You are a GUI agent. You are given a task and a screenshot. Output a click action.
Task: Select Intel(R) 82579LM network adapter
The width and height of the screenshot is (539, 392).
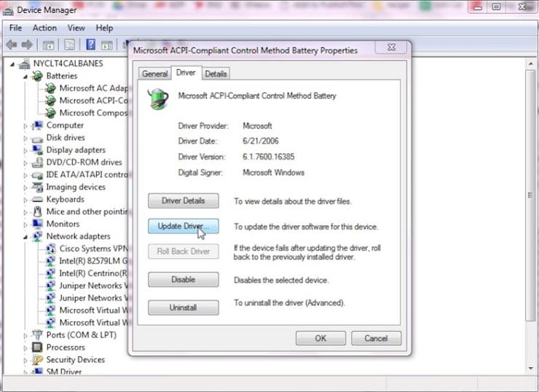[x=93, y=261]
